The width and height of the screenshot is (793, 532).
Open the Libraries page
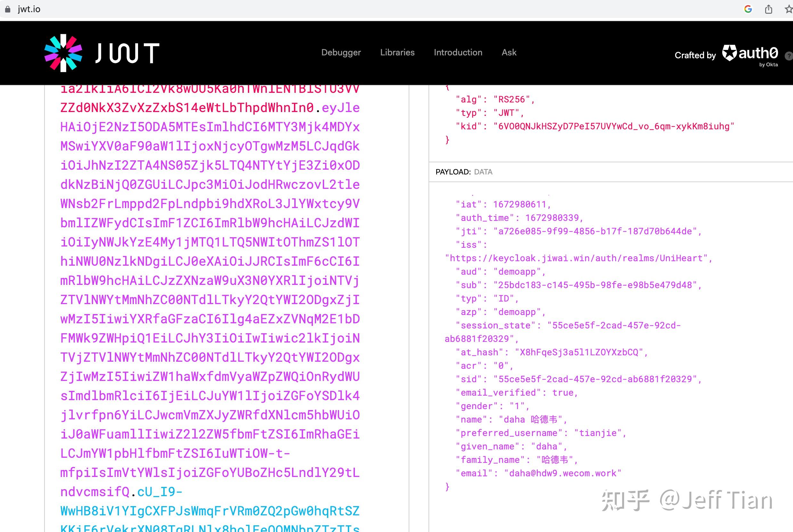[x=397, y=52]
